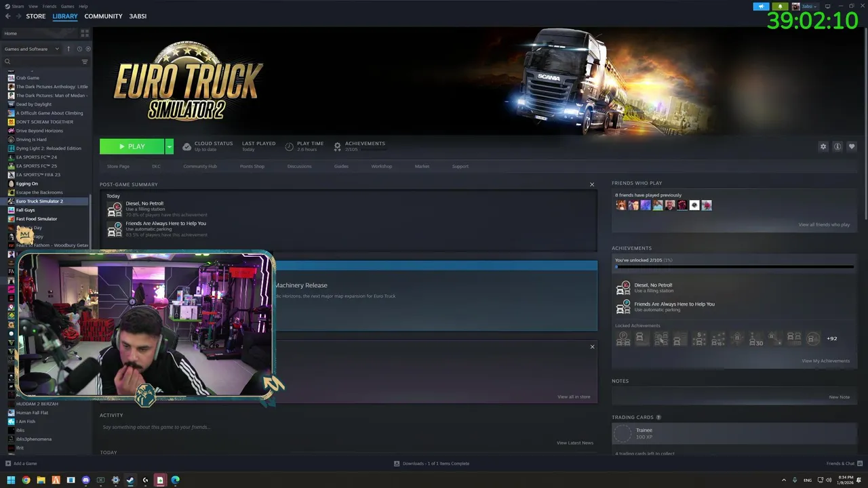
Task: Open the Friends menu
Action: pyautogui.click(x=50, y=6)
